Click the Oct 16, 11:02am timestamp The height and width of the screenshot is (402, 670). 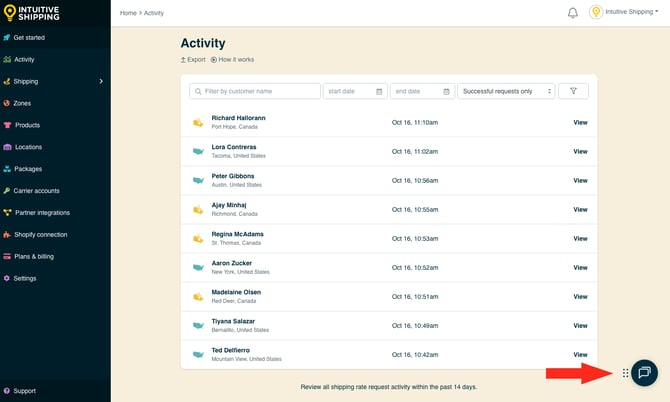(x=415, y=152)
